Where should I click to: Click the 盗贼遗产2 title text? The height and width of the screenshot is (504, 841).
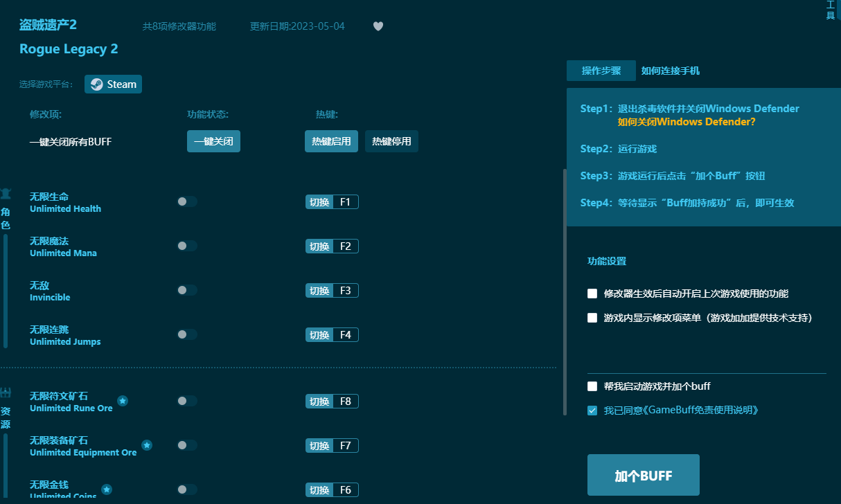[48, 26]
